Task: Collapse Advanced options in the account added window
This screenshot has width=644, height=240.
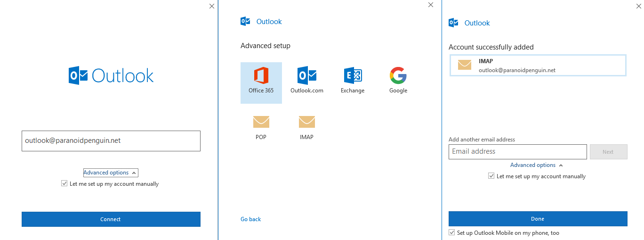Action: click(537, 165)
